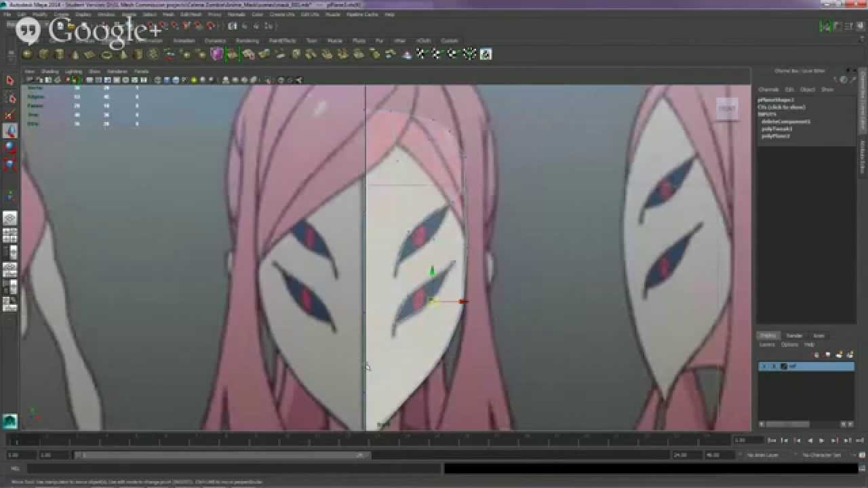Open the viewport Shading menu

[50, 71]
